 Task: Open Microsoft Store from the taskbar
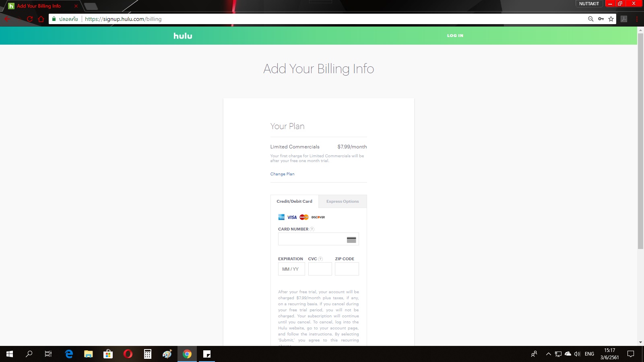[x=108, y=354]
